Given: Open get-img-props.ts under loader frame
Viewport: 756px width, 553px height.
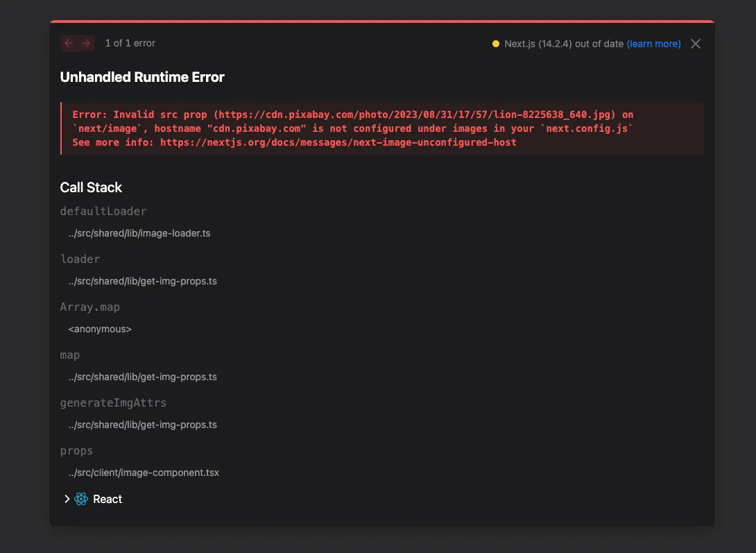Looking at the screenshot, I should point(143,281).
